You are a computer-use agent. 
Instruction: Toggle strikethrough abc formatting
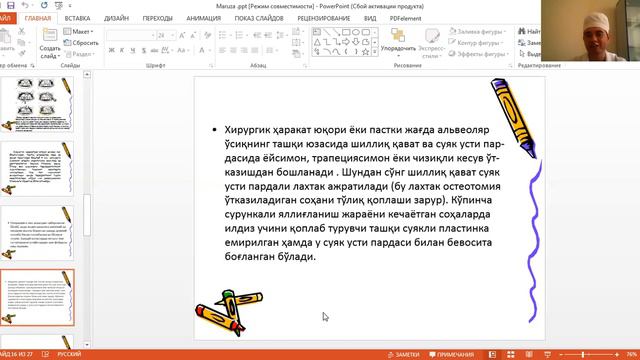click(154, 50)
